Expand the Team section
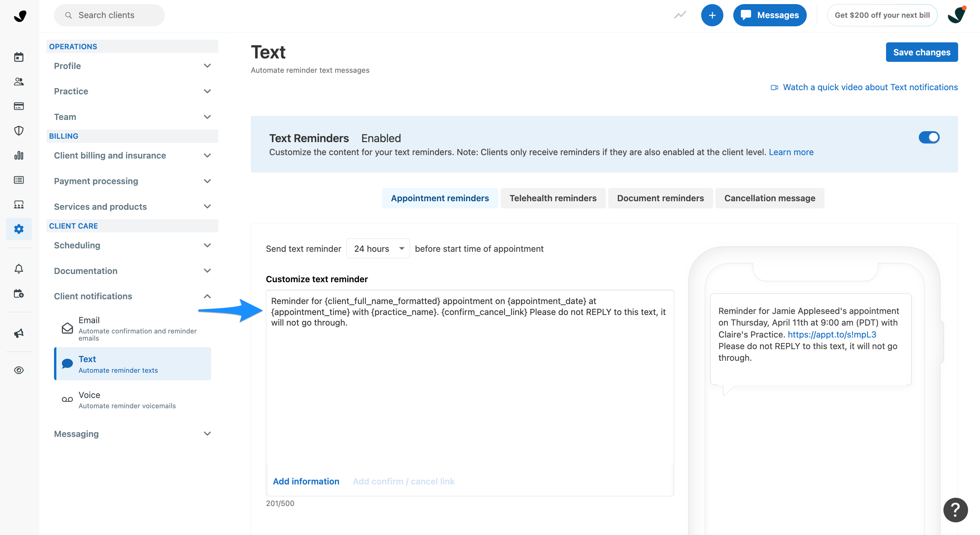 click(x=132, y=117)
